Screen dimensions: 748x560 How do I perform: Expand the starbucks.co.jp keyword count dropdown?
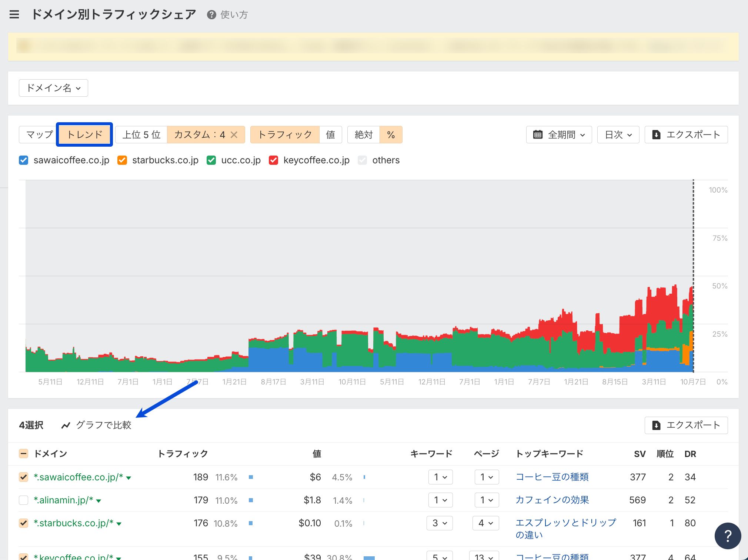440,523
